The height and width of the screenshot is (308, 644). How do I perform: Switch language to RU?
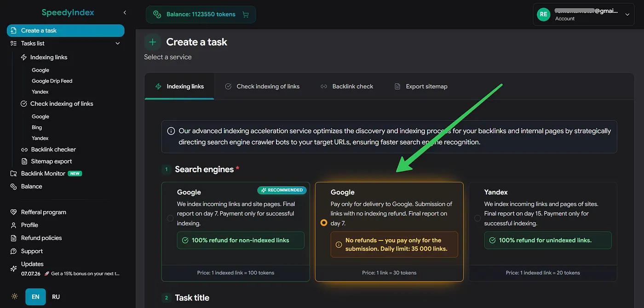tap(56, 297)
